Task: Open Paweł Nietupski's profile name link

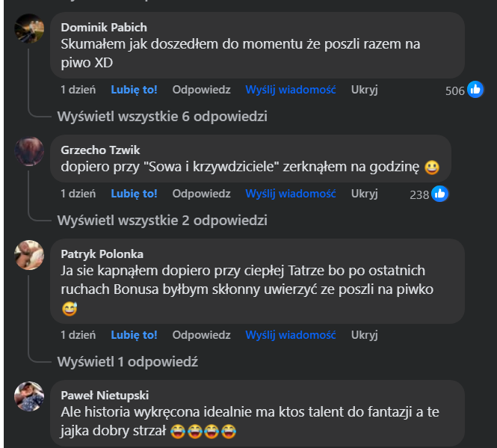Action: pos(105,396)
